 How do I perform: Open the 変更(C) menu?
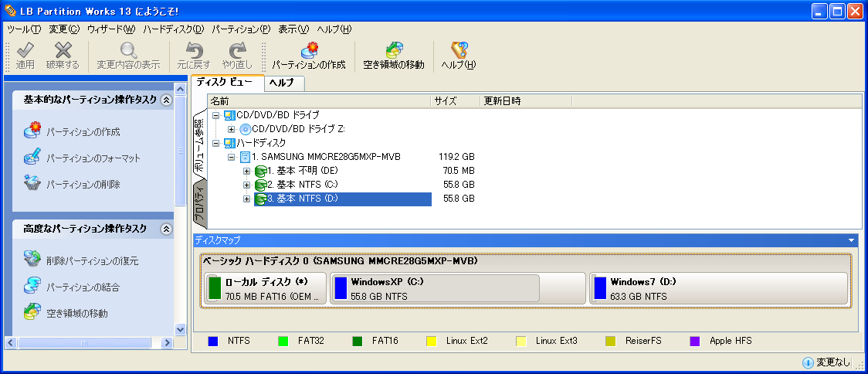(64, 29)
